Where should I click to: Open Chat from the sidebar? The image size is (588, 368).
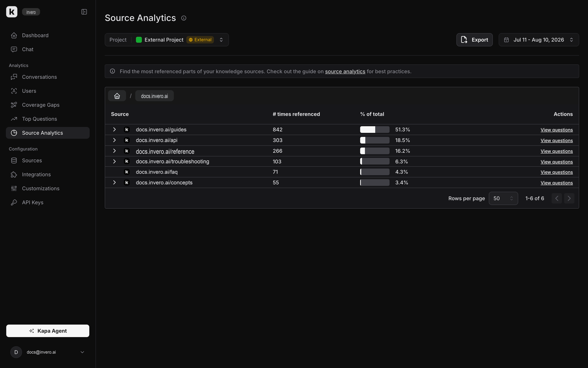pos(48,49)
